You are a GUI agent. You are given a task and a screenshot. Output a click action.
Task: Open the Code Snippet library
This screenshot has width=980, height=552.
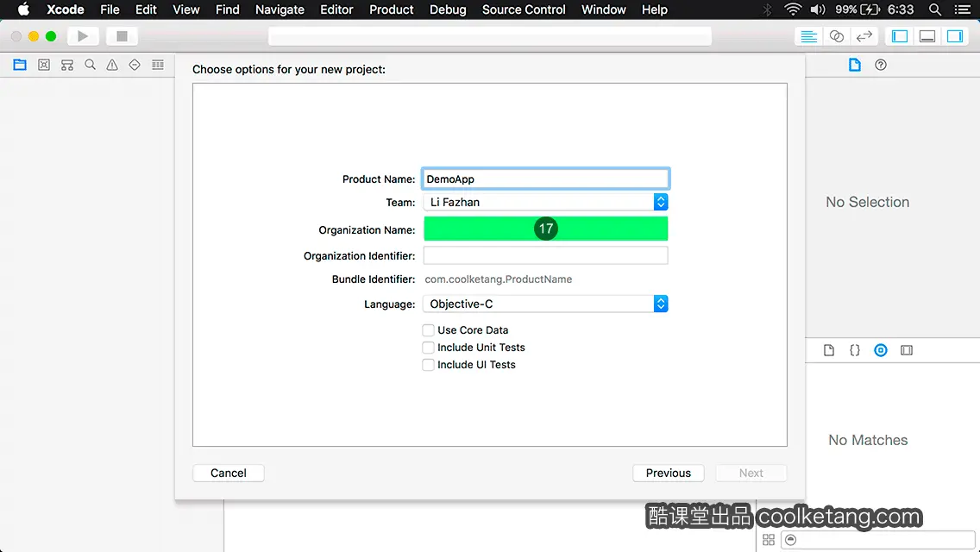(854, 350)
